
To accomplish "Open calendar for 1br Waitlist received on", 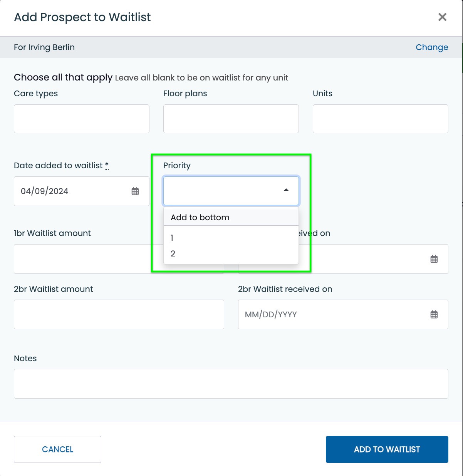I will point(434,259).
